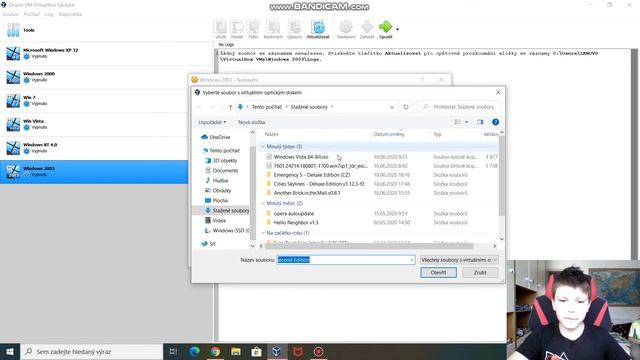Click the Options toolbar icon
This screenshot has height=360, width=640.
pos(294,27)
